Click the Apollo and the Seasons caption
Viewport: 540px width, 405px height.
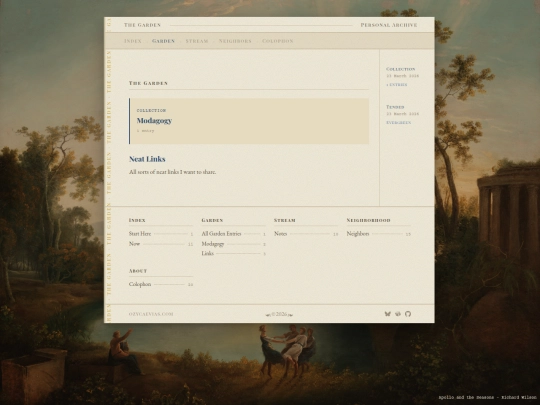(487, 397)
